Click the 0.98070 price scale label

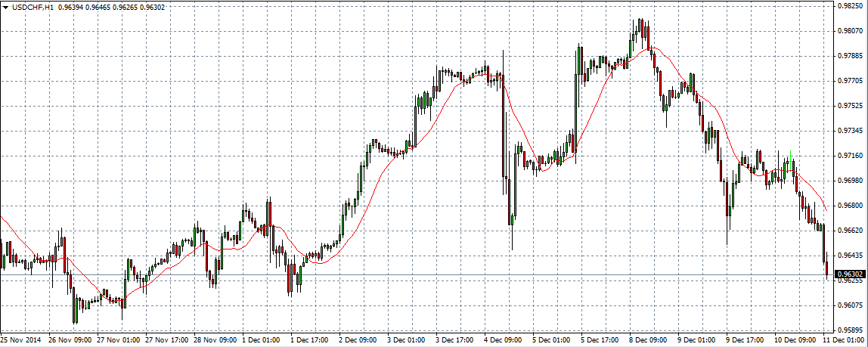pyautogui.click(x=850, y=30)
